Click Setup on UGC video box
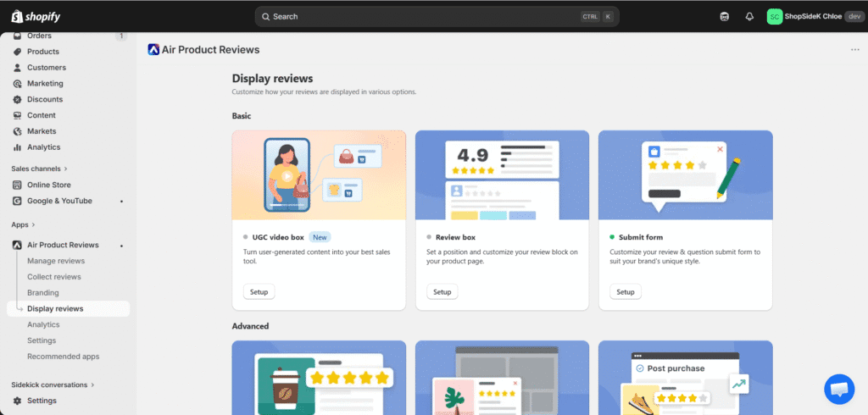This screenshot has width=868, height=415. pos(259,291)
